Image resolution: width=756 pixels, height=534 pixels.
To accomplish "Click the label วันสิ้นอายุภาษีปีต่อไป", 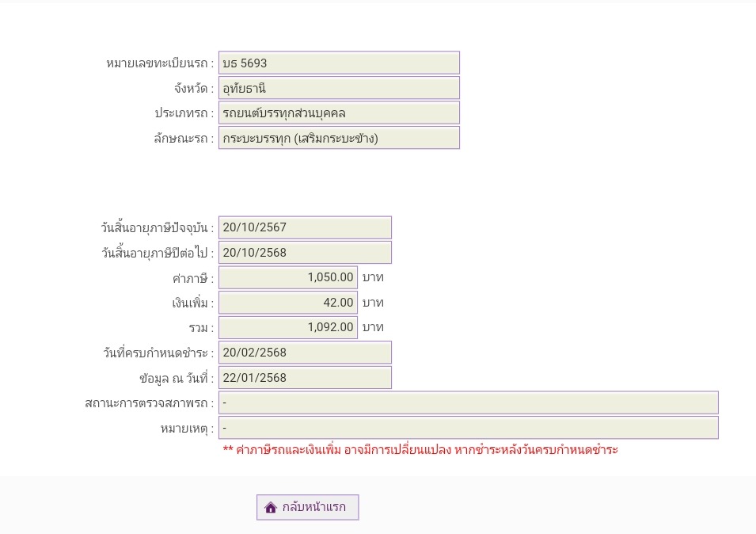I will click(x=158, y=252).
